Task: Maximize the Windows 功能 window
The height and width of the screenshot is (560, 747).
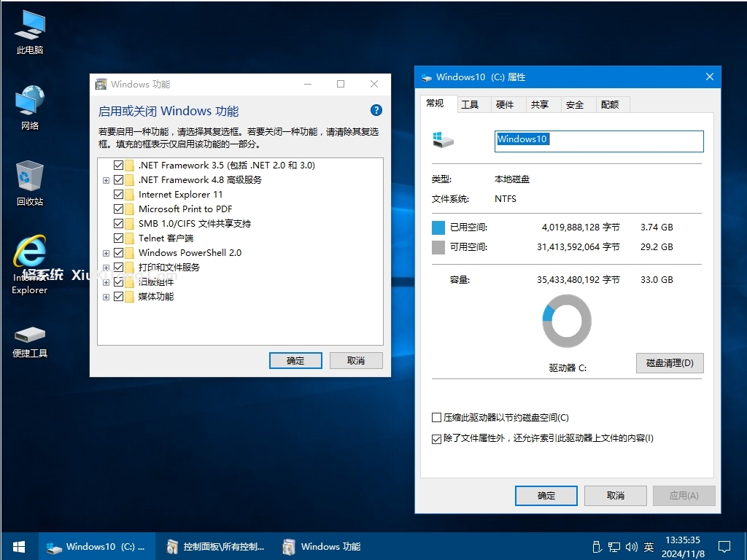Action: [x=341, y=85]
